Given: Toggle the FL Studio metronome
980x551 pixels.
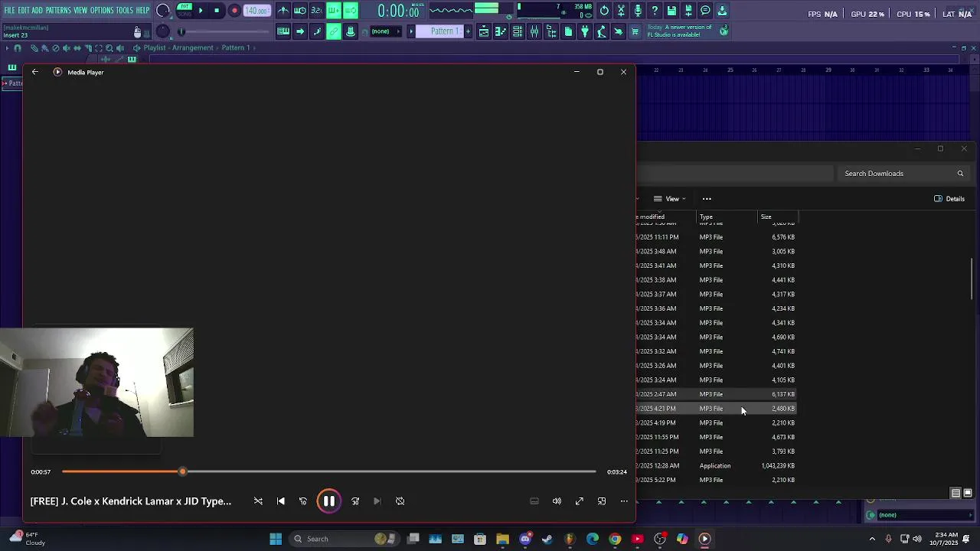Looking at the screenshot, I should pyautogui.click(x=283, y=11).
